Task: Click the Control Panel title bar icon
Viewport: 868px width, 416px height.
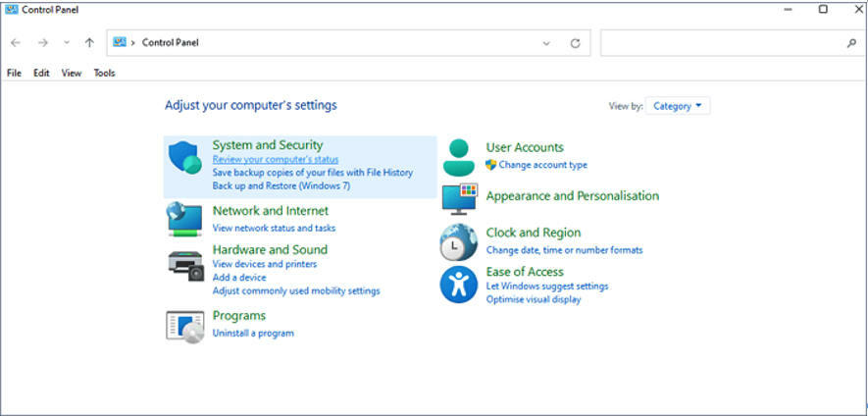Action: coord(11,10)
